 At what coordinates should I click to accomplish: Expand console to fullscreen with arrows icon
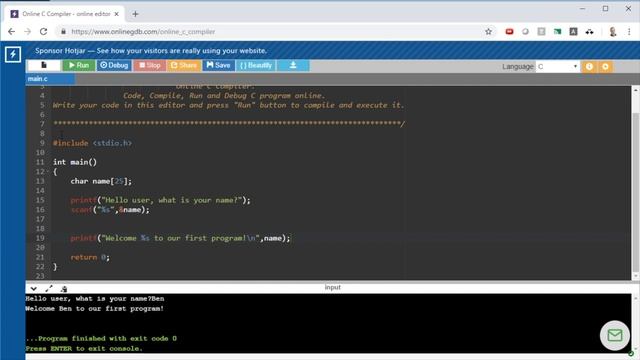pos(49,289)
